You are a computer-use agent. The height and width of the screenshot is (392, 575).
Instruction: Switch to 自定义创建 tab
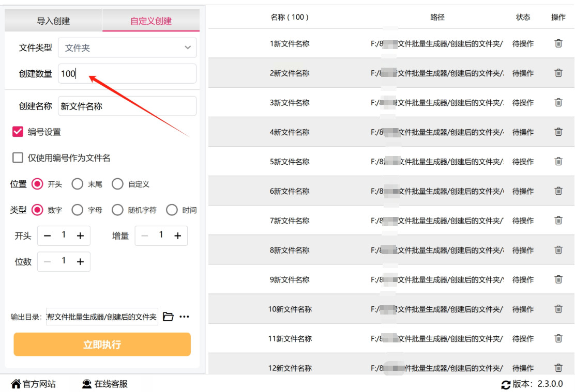coord(150,21)
